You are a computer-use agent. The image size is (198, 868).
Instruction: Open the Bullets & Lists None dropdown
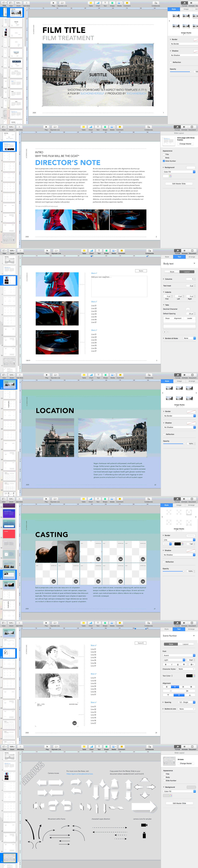click(x=187, y=709)
